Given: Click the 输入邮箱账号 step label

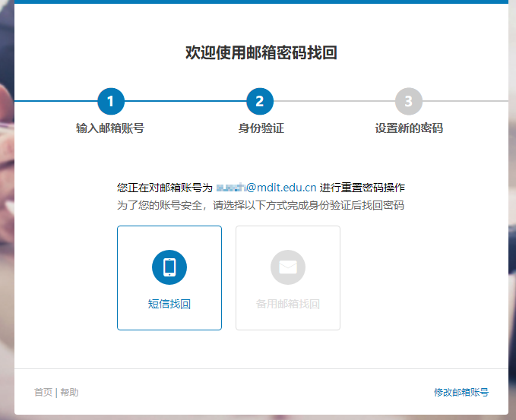Looking at the screenshot, I should [x=110, y=128].
